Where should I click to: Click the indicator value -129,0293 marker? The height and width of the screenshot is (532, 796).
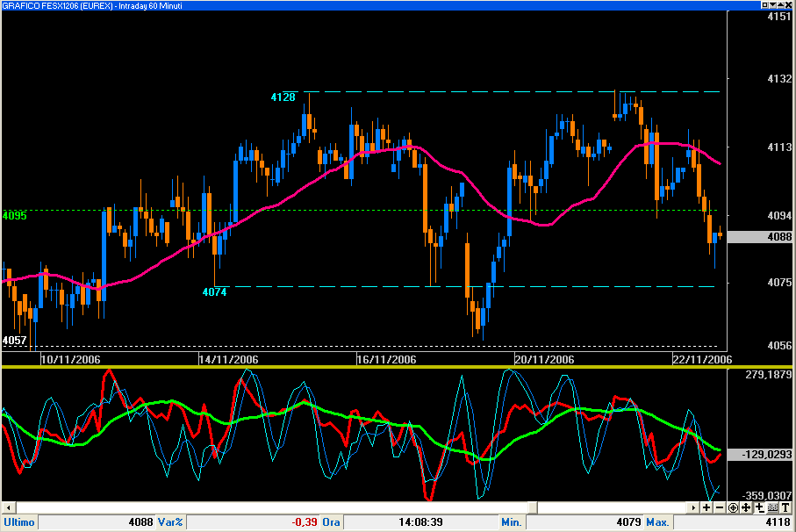tap(760, 455)
